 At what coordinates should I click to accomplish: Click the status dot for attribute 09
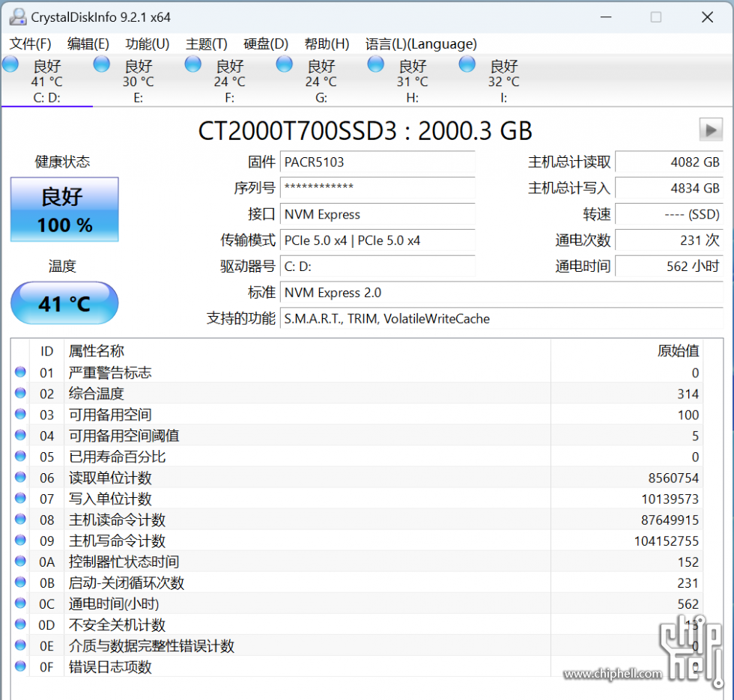(x=20, y=540)
